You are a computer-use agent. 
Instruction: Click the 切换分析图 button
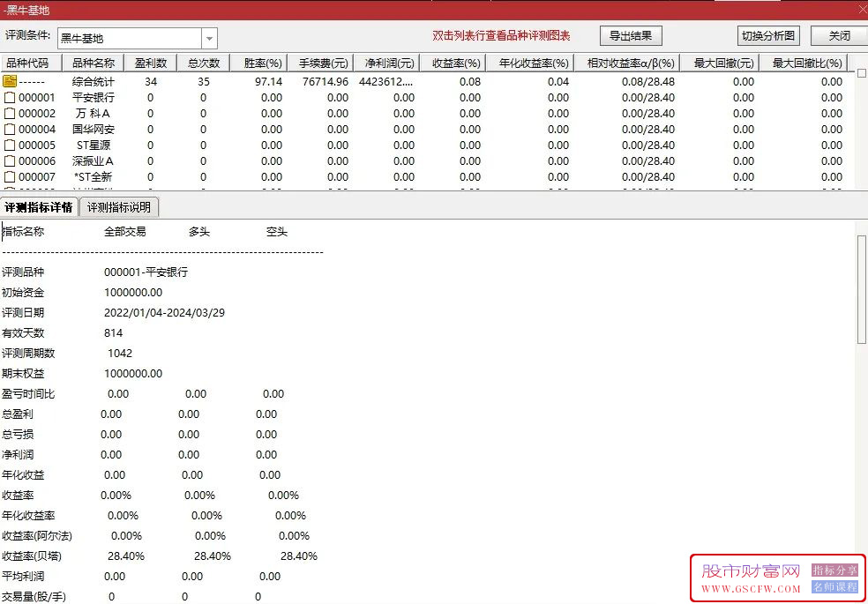768,36
